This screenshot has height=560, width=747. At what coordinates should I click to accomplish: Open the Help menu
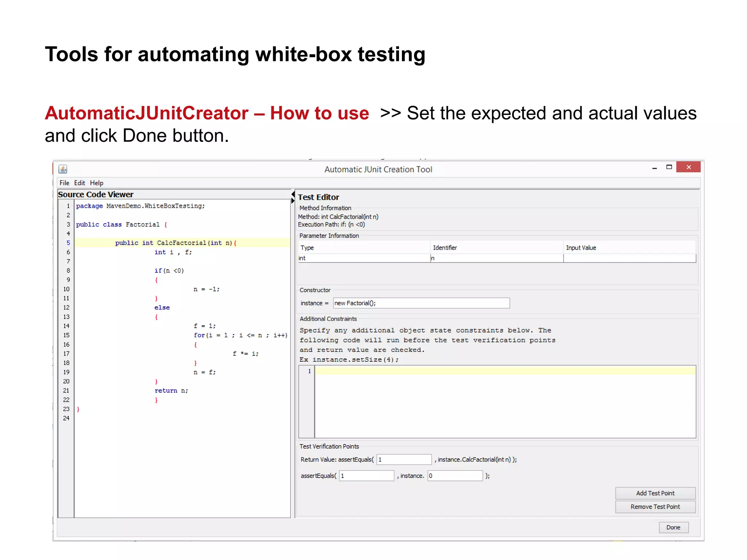[x=97, y=183]
